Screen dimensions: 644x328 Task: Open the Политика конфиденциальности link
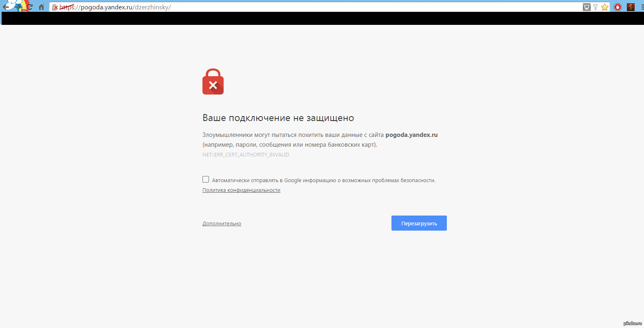coord(241,190)
